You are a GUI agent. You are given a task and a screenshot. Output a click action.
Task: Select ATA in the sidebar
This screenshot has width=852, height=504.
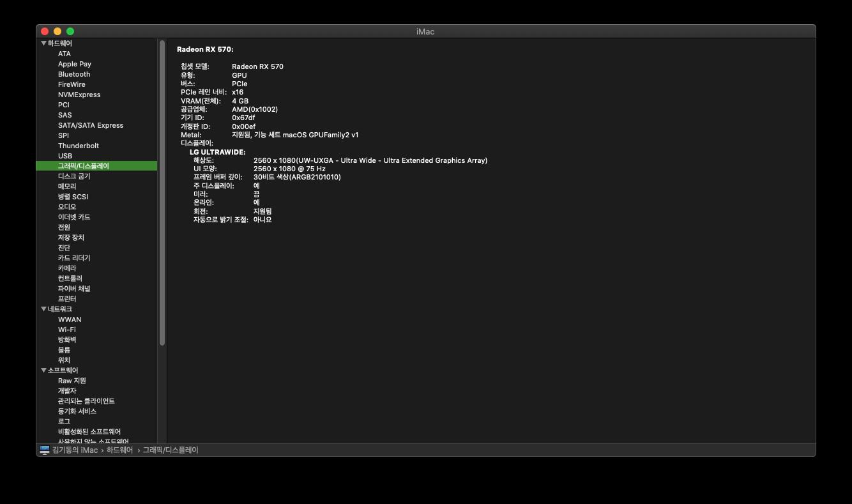[65, 54]
